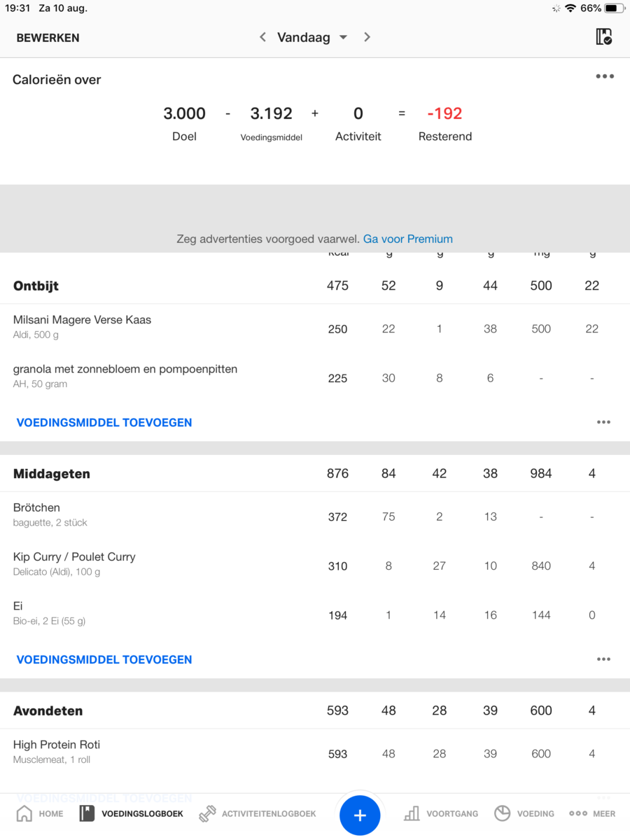Open the Meer three-dots menu

579,813
